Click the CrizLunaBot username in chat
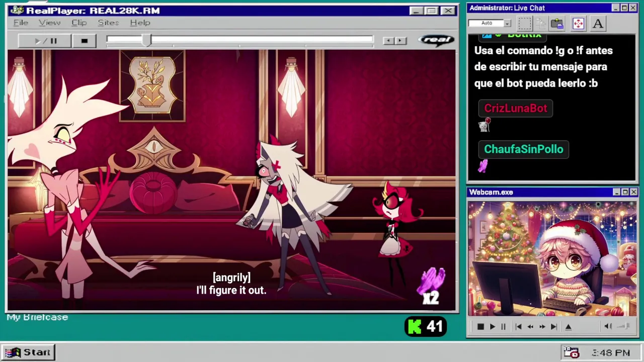 pos(515,108)
